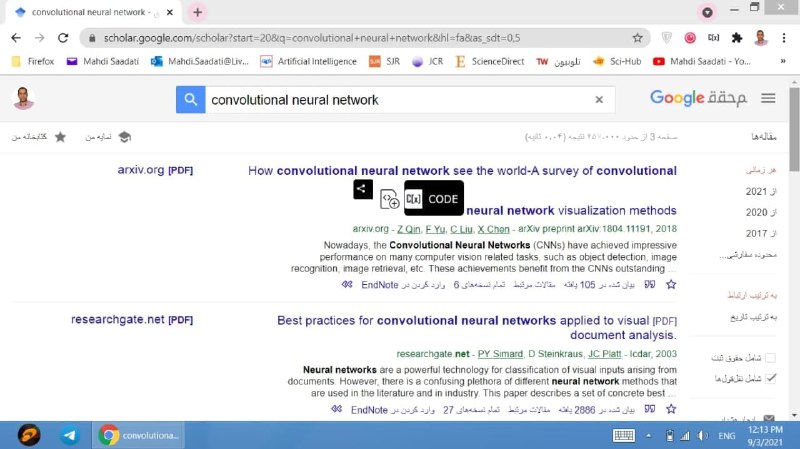Open the 'Best practices for convolutional' title
Screen dimensions: 800x449
coord(477,328)
